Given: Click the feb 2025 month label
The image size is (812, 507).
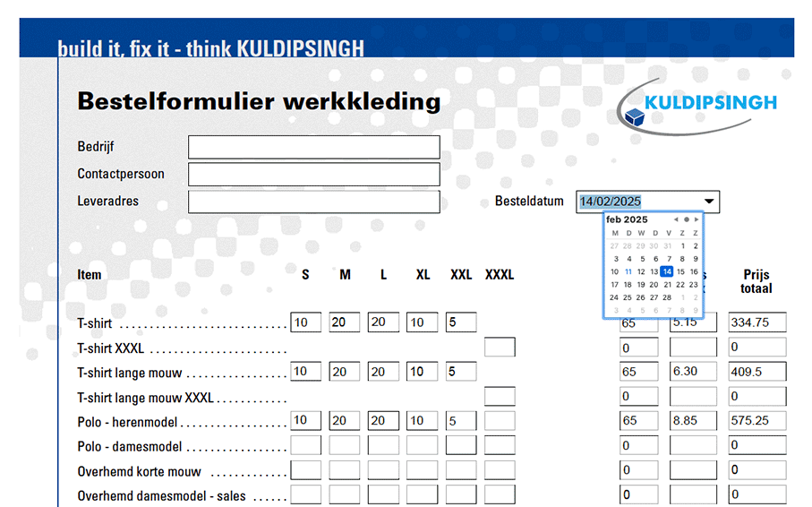Looking at the screenshot, I should pyautogui.click(x=627, y=219).
